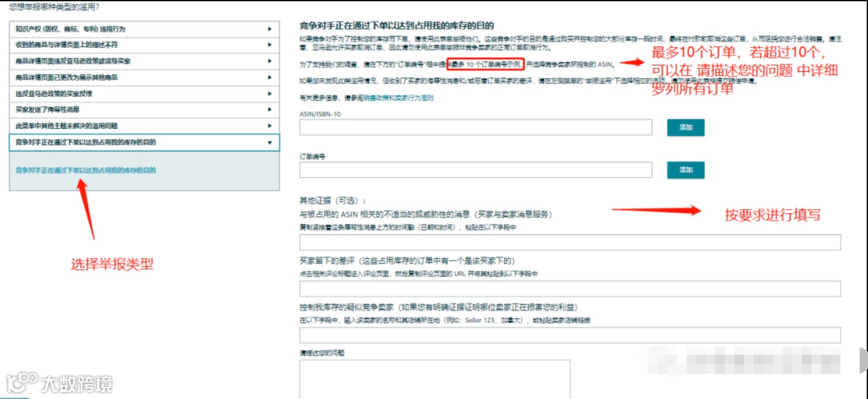The height and width of the screenshot is (399, 868).
Task: Click into the 请描述您的问题 text area
Action: 435,379
